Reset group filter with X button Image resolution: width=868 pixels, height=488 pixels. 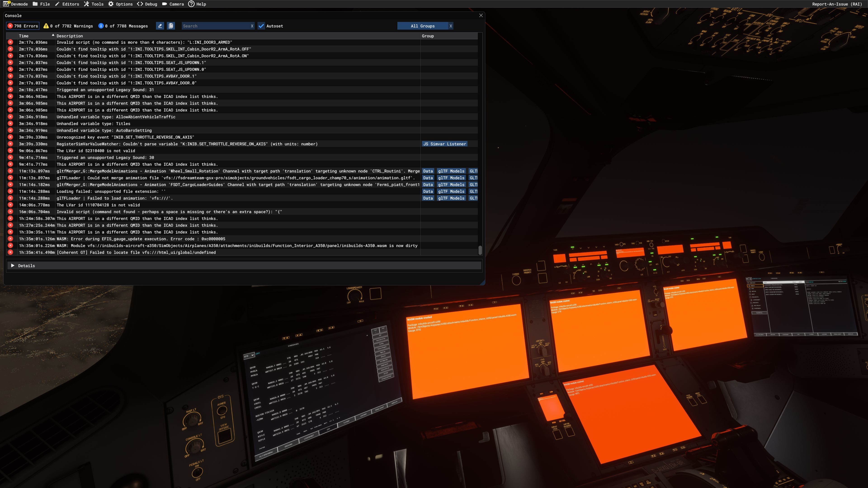tap(451, 26)
